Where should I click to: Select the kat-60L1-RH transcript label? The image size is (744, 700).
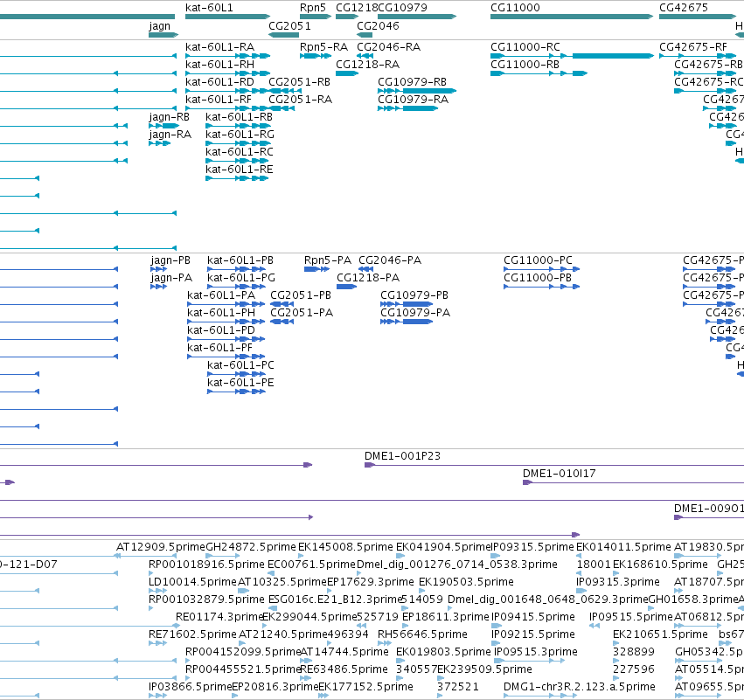tap(219, 65)
